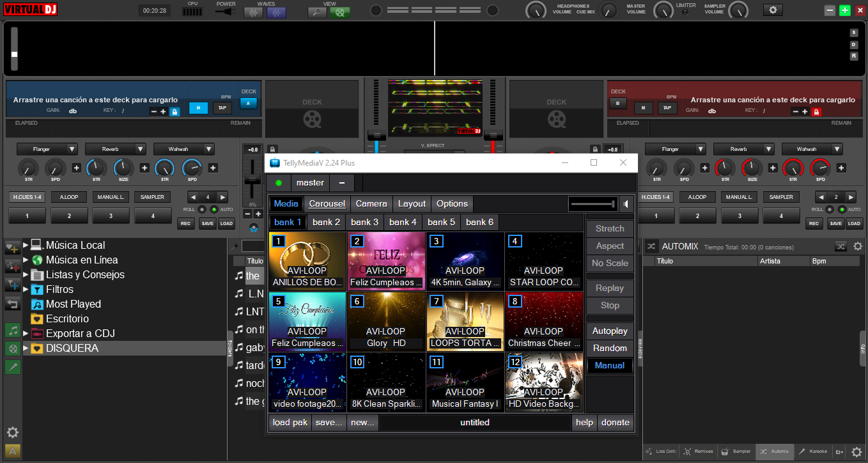
Task: Open the Camera tab in TellyMediaV
Action: point(371,203)
